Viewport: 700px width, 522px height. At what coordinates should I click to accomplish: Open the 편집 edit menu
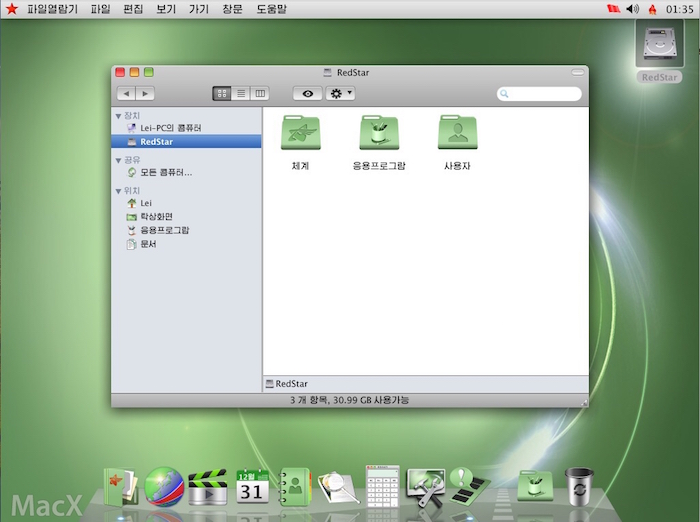point(133,9)
